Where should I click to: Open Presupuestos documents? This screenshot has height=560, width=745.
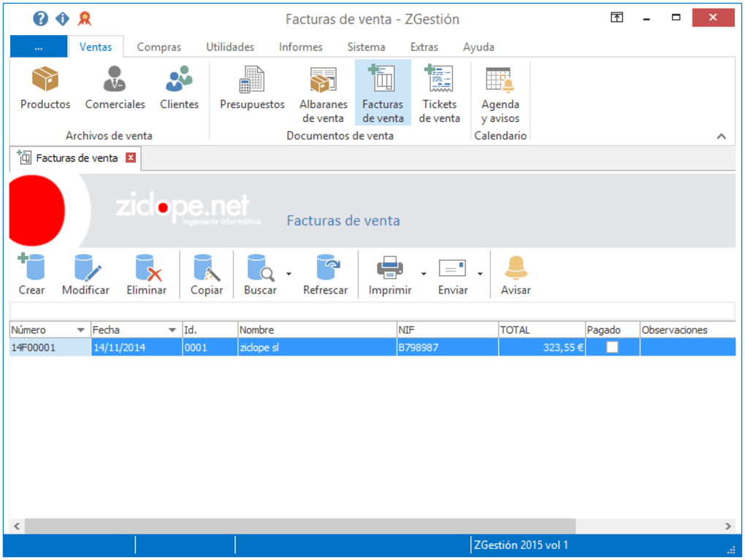(251, 86)
